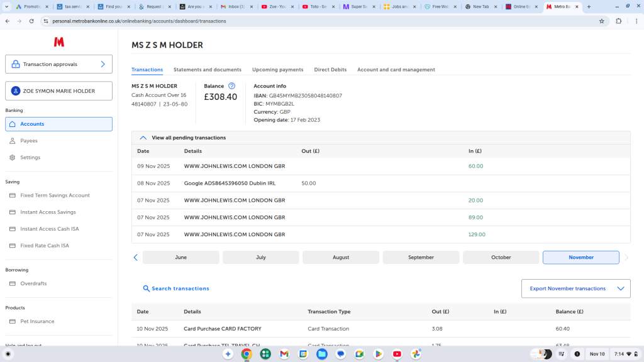This screenshot has height=362, width=644.
Task: Open the Files app in the shelf
Action: point(321,354)
